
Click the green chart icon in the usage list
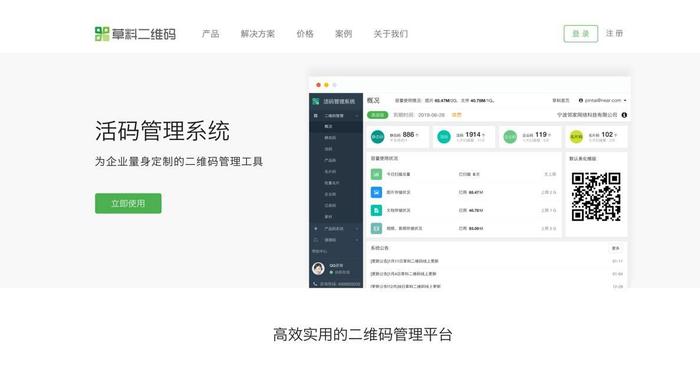[376, 174]
